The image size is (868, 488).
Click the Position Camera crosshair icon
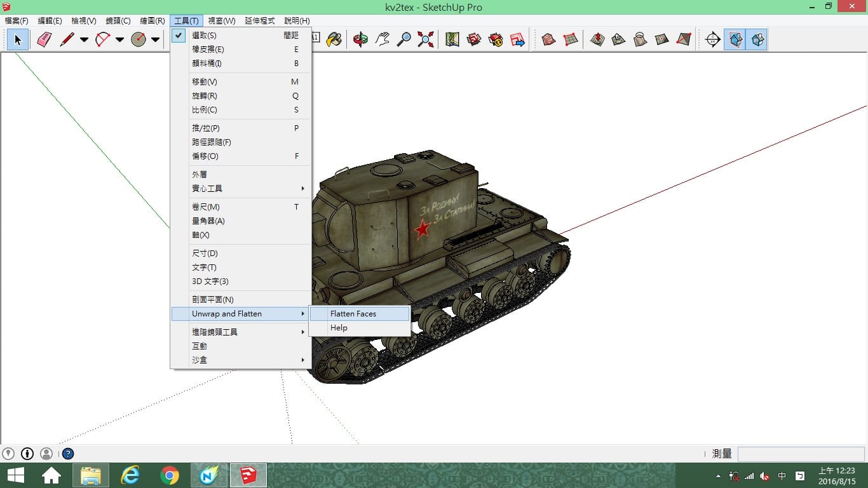(713, 39)
